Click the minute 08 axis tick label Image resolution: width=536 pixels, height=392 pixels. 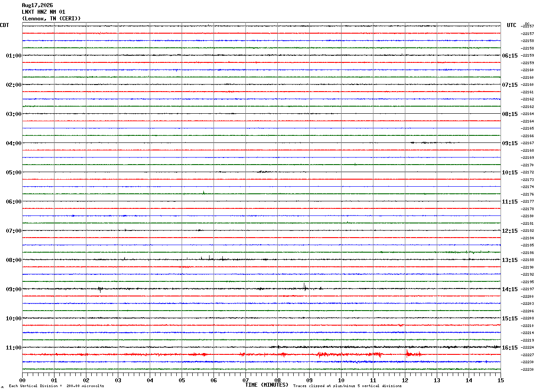[277, 380]
